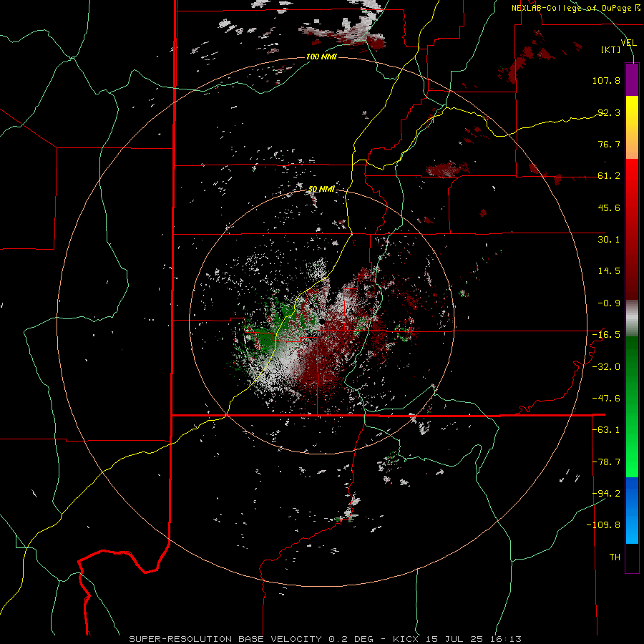Click the -32.0 velocity scale value
The height and width of the screenshot is (644, 644).
tap(606, 367)
